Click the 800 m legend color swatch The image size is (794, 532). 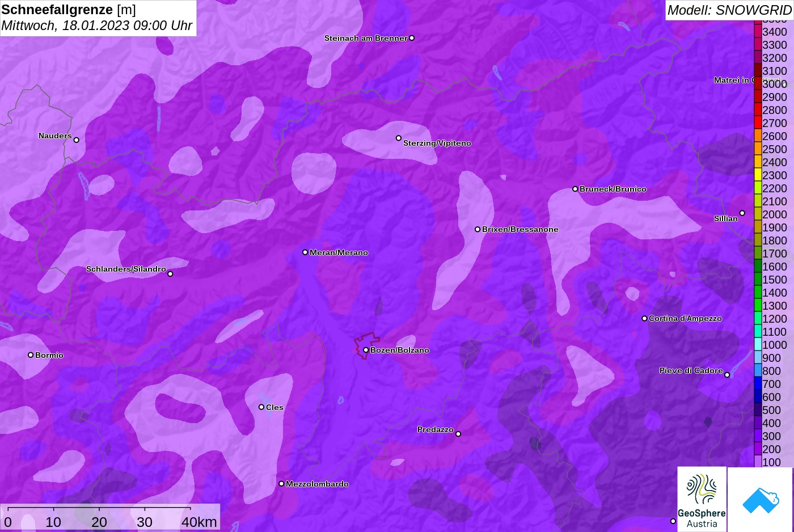758,370
